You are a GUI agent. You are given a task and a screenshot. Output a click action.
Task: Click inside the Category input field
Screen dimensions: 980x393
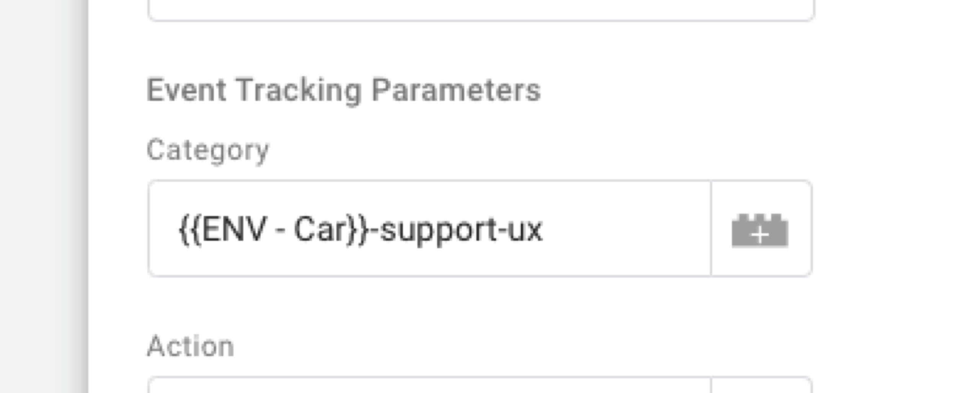(430, 228)
